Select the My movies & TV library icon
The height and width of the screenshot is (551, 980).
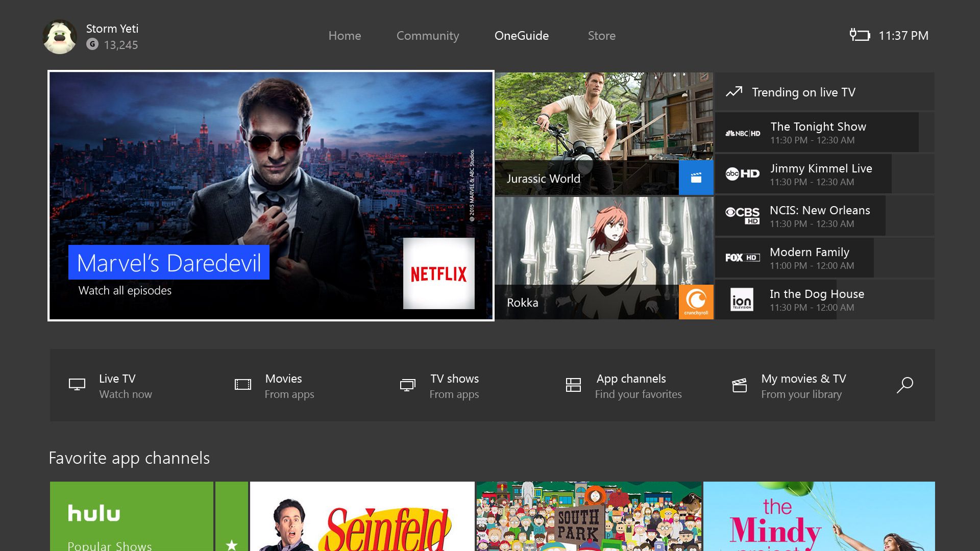739,384
